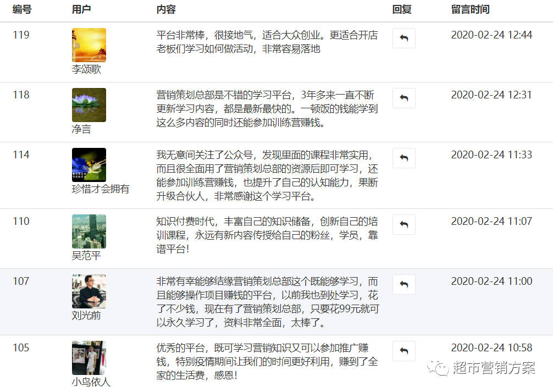The width and height of the screenshot is (553, 392).
Task: Select username 刘光前
Action: pyautogui.click(x=86, y=316)
